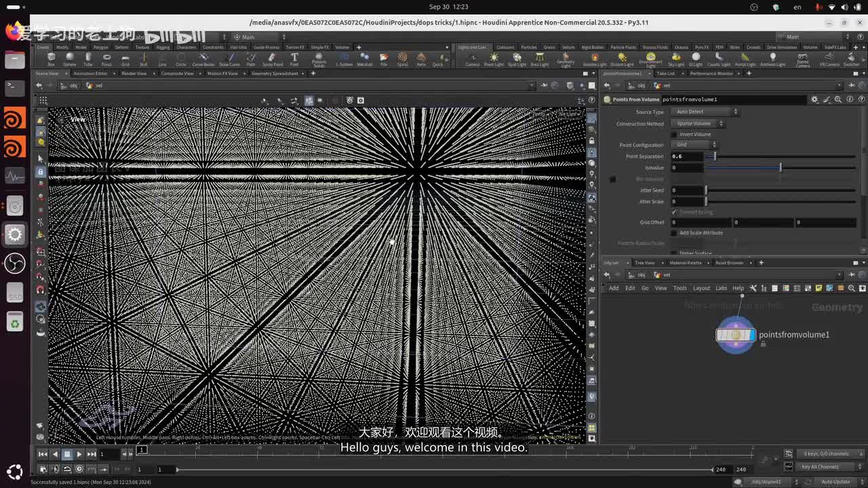Select the Spray Paint shelf tool

point(273,59)
